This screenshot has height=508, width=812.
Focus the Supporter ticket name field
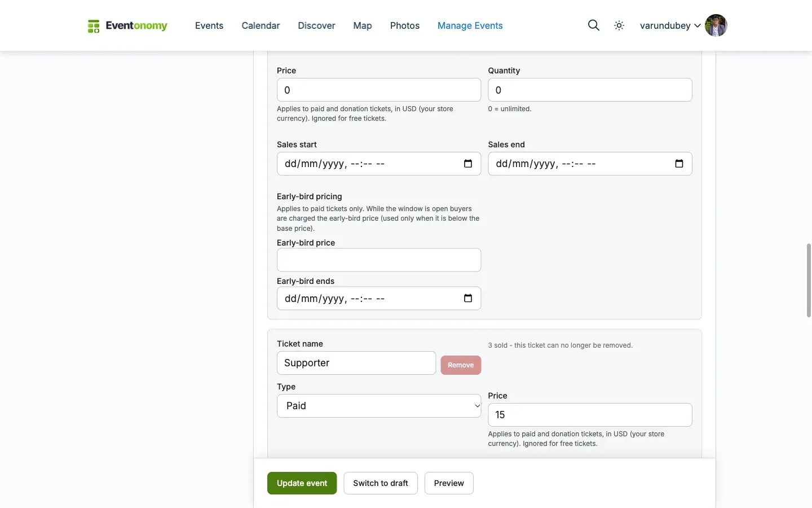point(356,363)
